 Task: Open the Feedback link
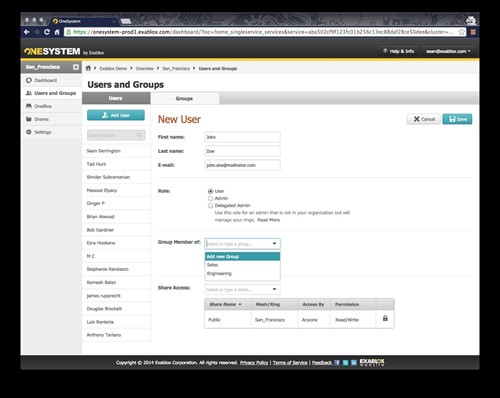[322, 363]
